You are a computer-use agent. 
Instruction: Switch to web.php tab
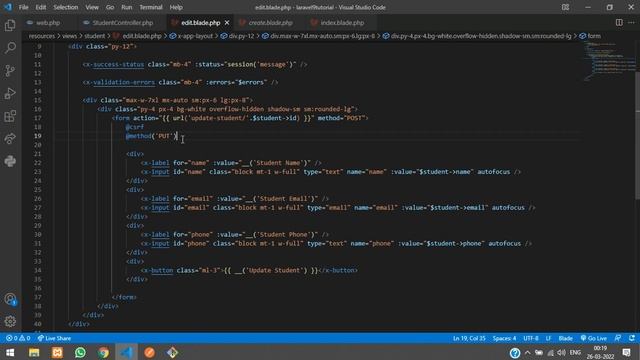pyautogui.click(x=47, y=23)
